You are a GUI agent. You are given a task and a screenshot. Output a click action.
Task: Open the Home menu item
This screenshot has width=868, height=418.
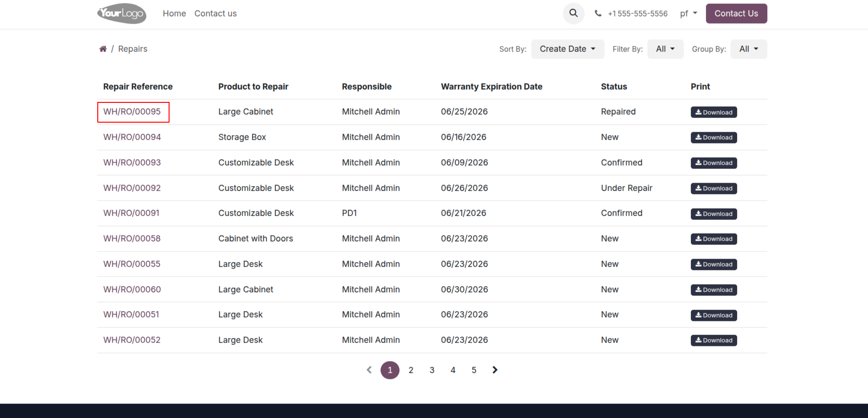coord(174,14)
